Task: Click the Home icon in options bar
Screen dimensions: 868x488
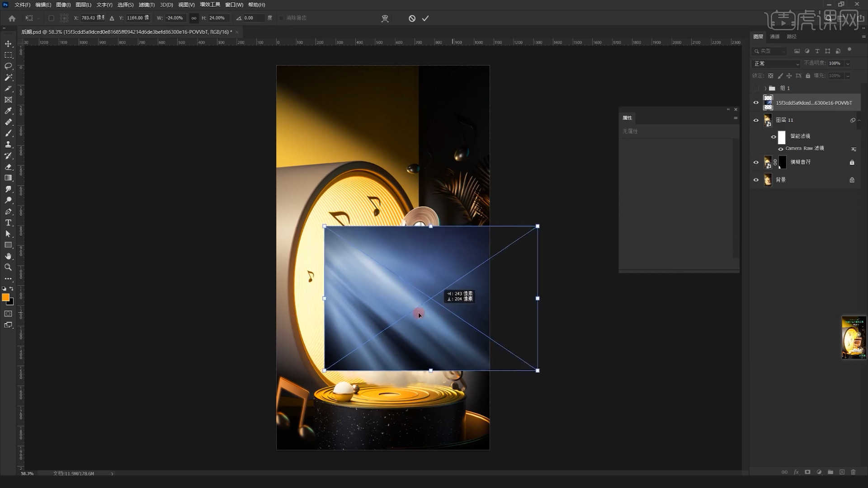Action: pos(12,19)
